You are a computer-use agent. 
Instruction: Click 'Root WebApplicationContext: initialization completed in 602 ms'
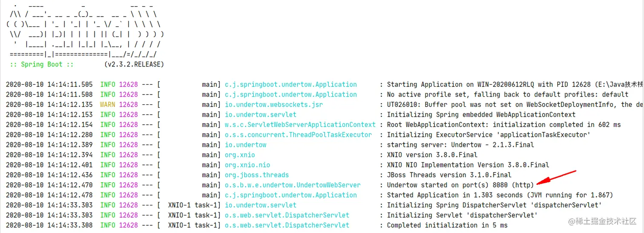504,125
